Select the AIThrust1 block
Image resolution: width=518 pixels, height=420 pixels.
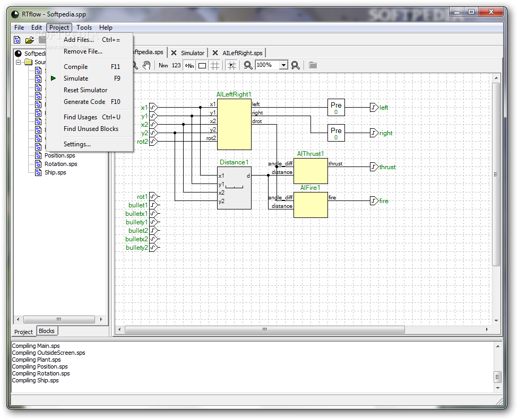pyautogui.click(x=310, y=171)
